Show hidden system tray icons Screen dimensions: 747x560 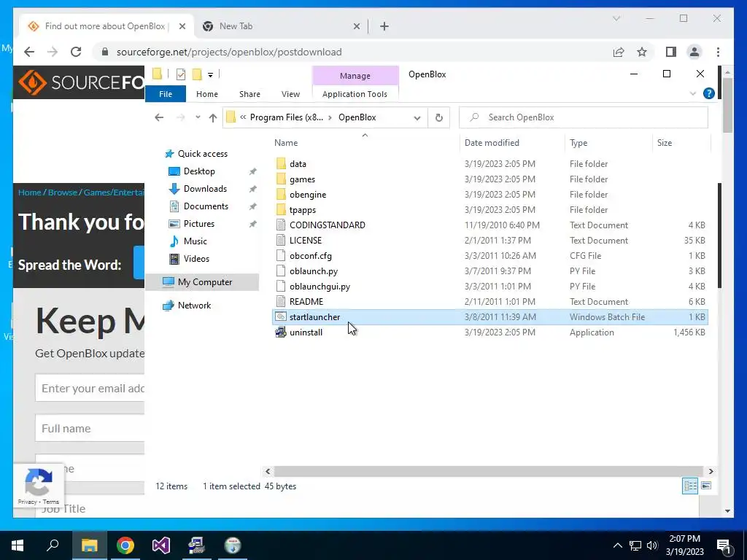pos(617,545)
